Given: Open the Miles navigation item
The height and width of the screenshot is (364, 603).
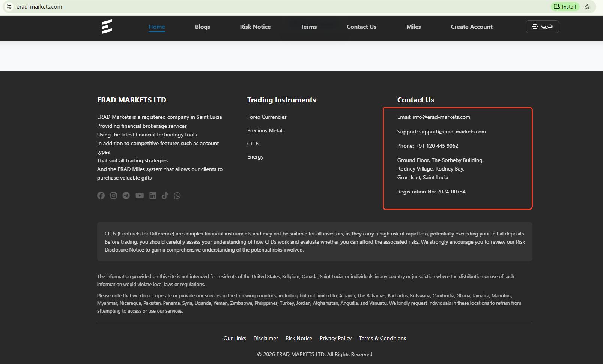Looking at the screenshot, I should pos(413,27).
